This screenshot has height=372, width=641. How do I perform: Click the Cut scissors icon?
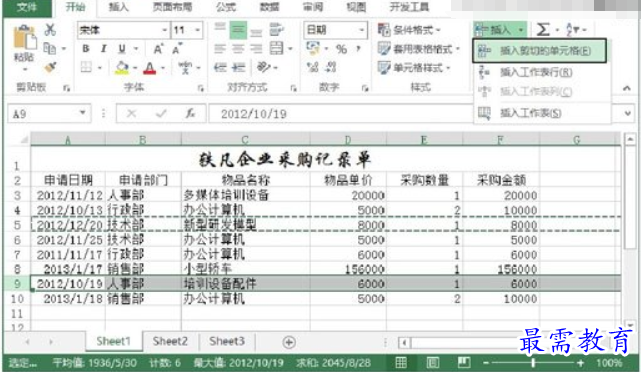[50, 29]
